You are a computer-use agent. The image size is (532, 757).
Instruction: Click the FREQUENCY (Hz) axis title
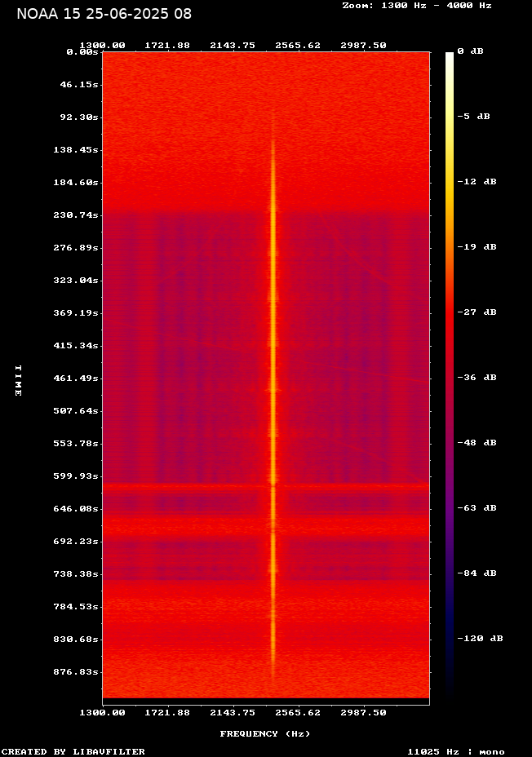point(265,734)
